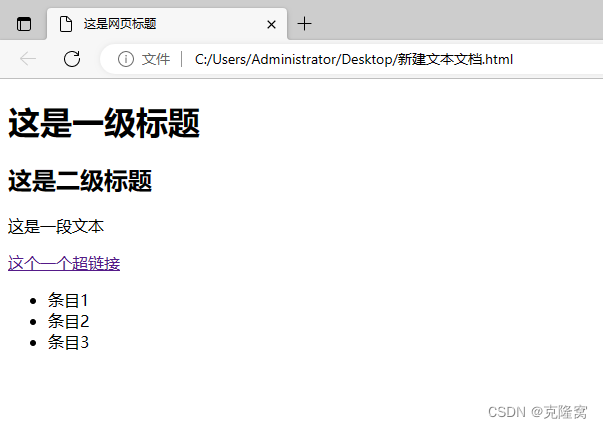Go back with the left arrow

point(28,59)
